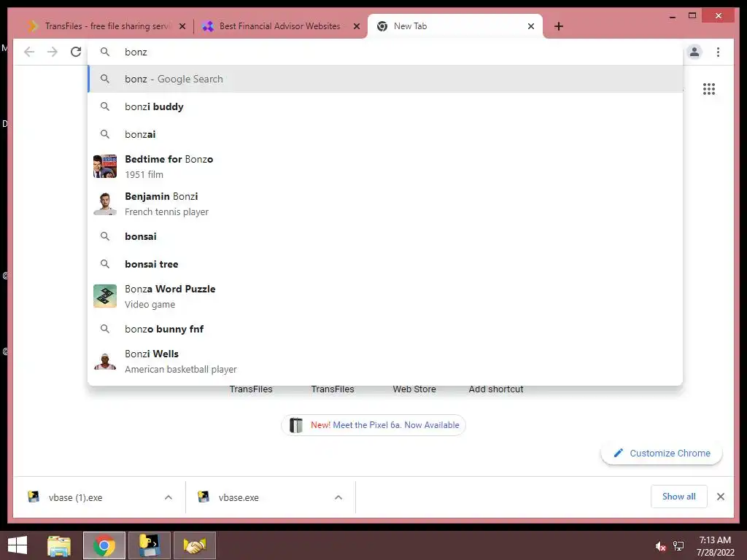Click the vbase.exe file icon

(x=204, y=497)
